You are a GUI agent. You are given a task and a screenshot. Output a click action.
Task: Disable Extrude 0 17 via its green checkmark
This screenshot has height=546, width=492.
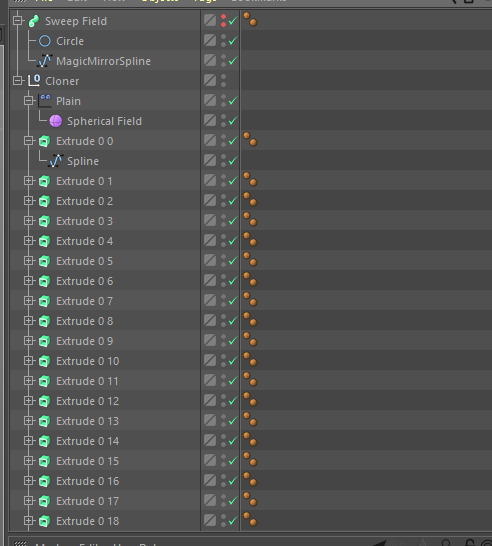pyautogui.click(x=233, y=500)
